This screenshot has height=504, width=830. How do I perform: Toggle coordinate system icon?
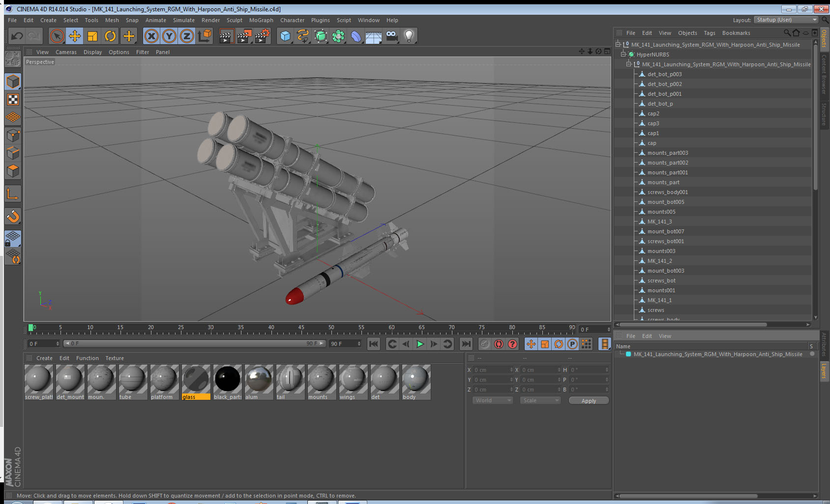[205, 36]
